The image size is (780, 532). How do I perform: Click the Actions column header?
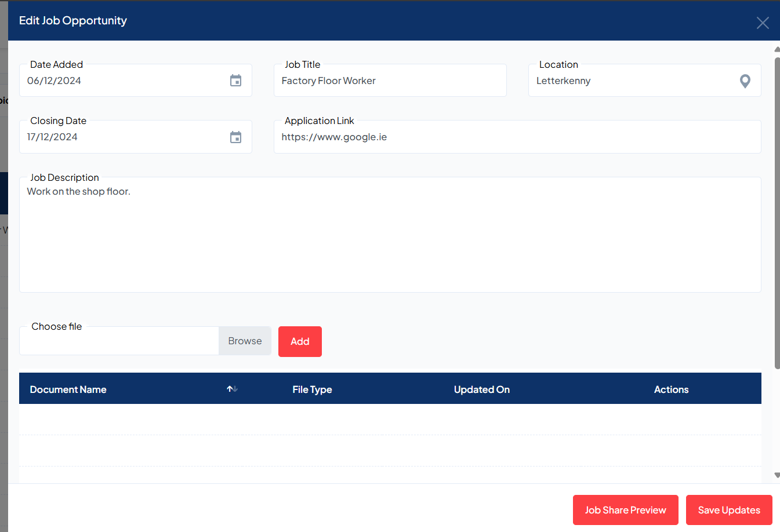point(672,389)
